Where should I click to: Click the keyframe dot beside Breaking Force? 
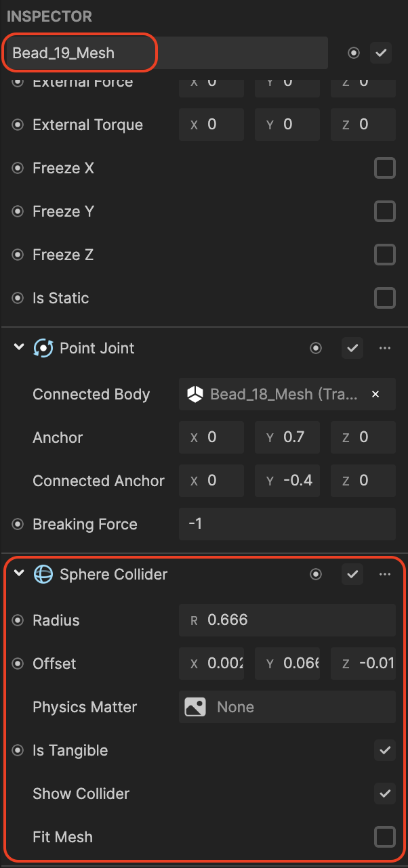(18, 525)
